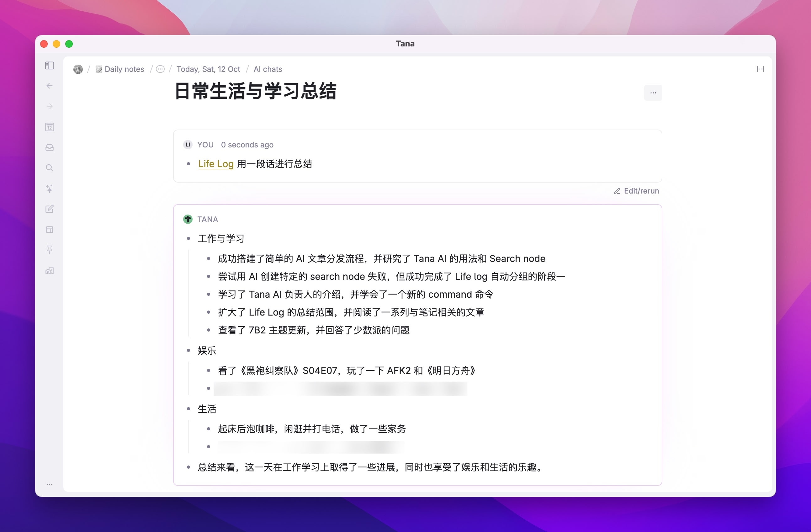The height and width of the screenshot is (532, 811).
Task: Click the line starting 起床后泡咖啡
Action: (312, 429)
